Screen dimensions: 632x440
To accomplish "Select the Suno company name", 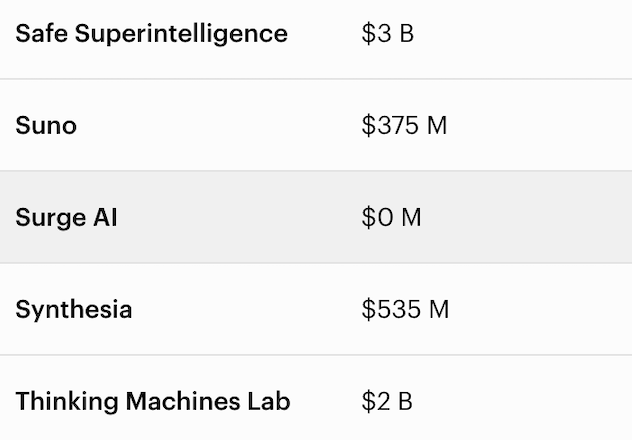I will [46, 126].
